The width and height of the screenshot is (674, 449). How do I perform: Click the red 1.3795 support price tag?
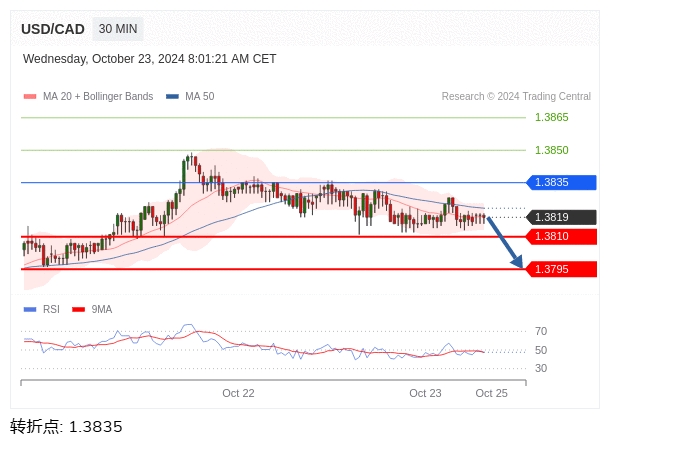pyautogui.click(x=561, y=269)
